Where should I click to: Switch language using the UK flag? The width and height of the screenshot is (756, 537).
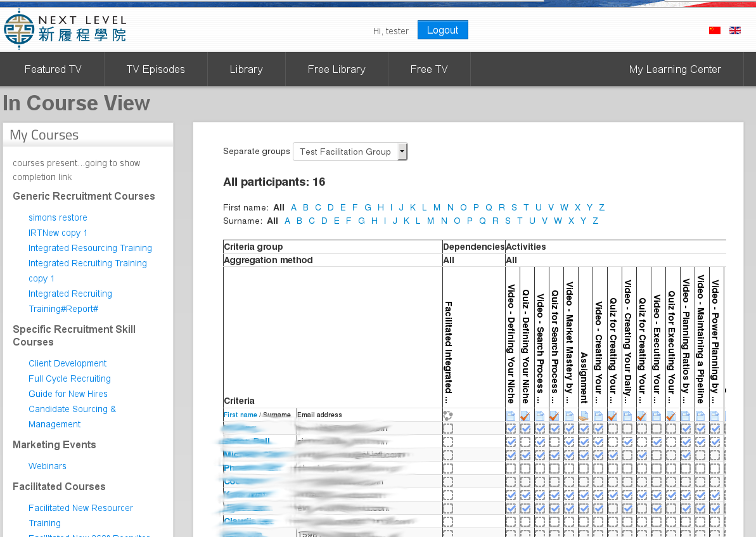coord(735,30)
